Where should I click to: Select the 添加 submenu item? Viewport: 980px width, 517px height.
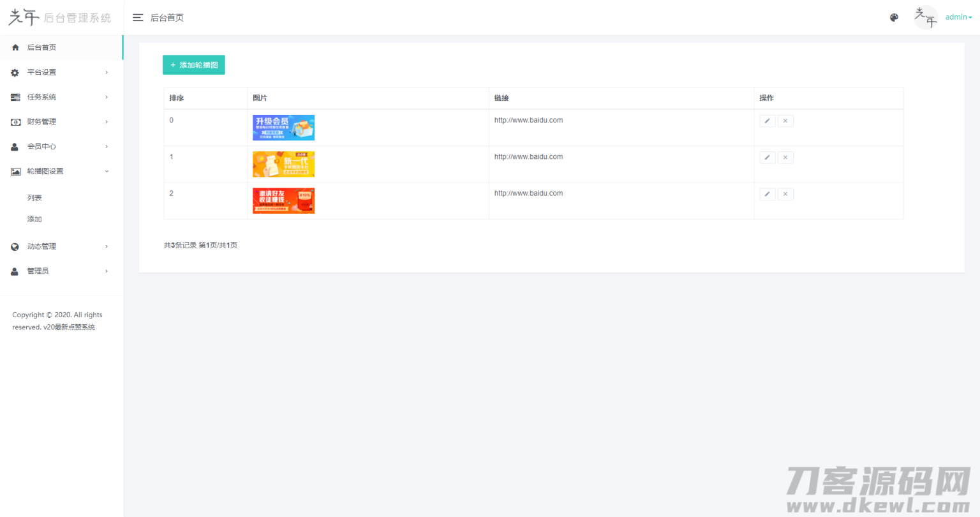tap(34, 219)
